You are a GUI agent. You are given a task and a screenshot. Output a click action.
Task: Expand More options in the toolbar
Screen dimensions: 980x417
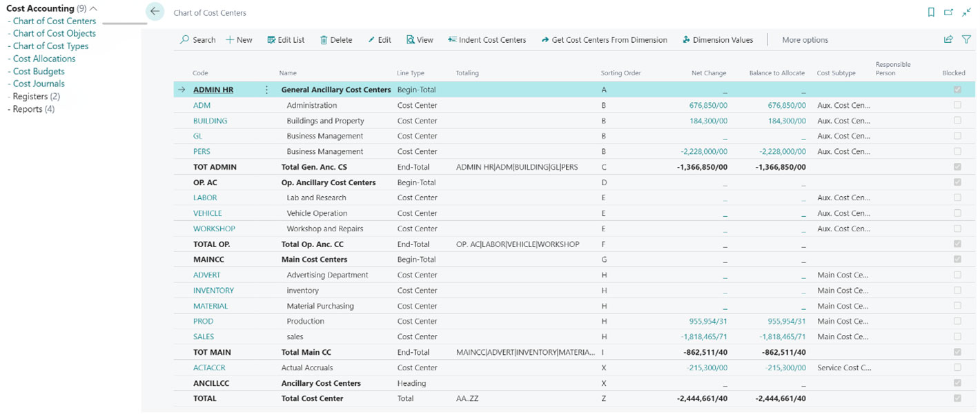pos(805,40)
